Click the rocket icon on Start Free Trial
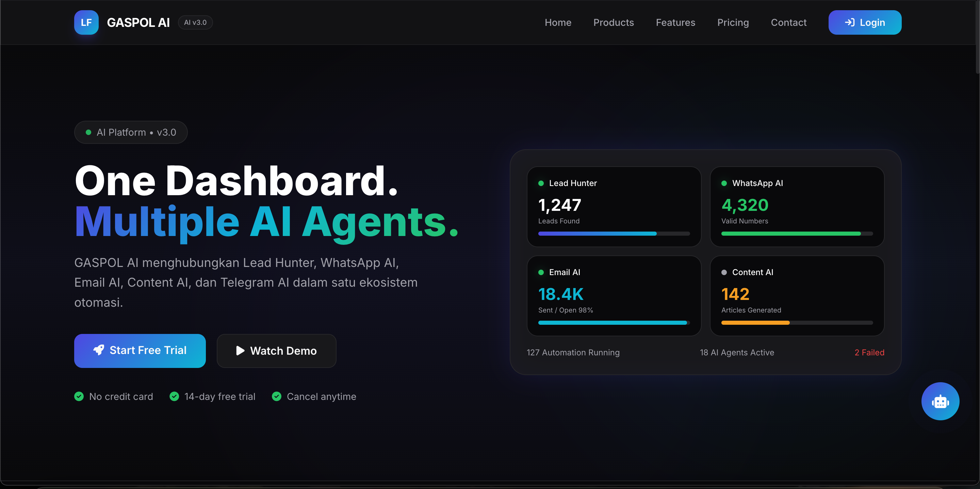 click(x=99, y=350)
